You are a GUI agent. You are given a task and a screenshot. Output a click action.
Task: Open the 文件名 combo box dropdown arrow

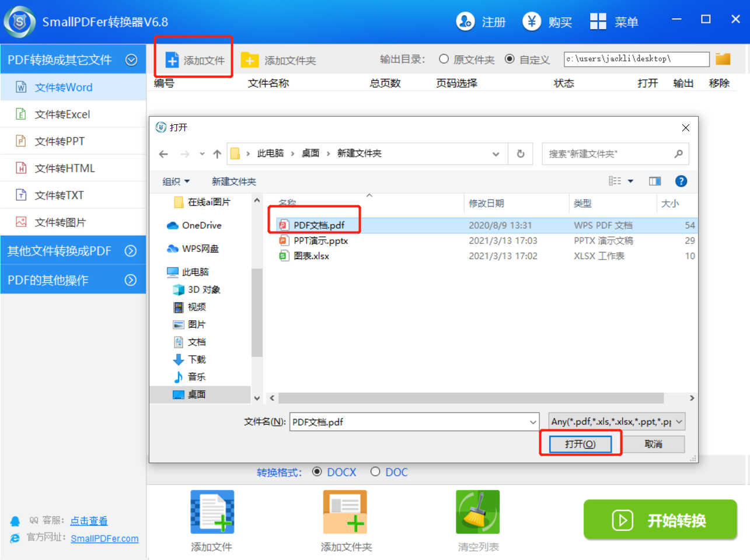click(x=533, y=422)
